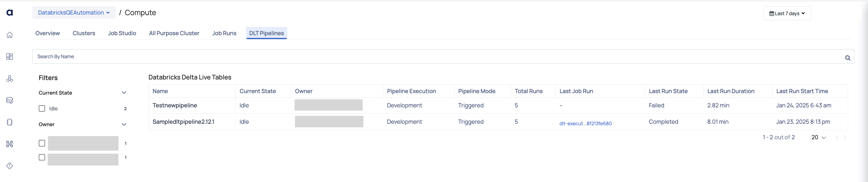Open the dlt-execut...8f213fe680 job run link
The image size is (868, 182).
pos(585,123)
